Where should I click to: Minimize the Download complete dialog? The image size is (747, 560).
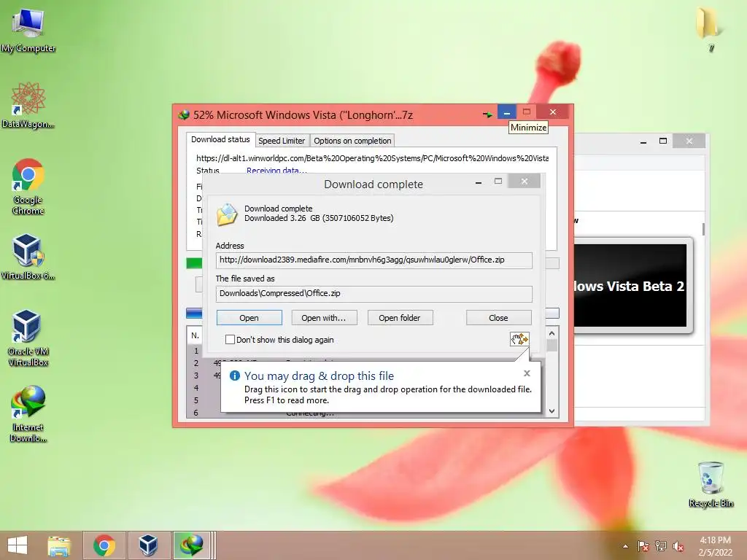479,182
